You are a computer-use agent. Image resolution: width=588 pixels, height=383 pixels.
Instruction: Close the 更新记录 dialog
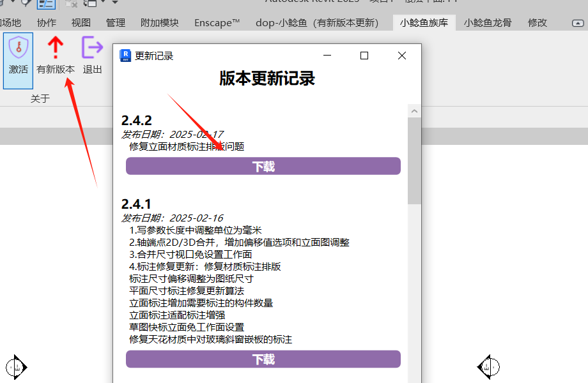click(402, 56)
